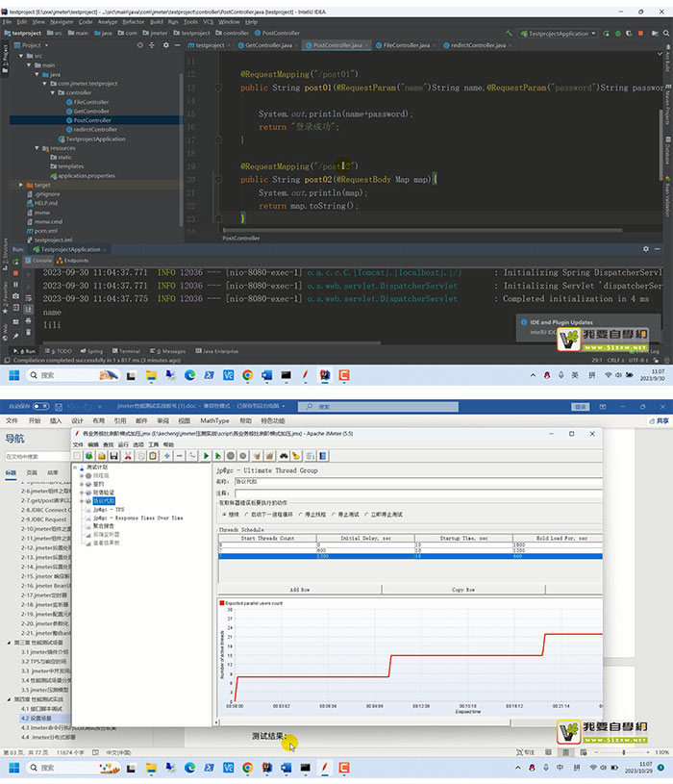
Task: Adjust Word's zoom slider in status bar
Action: click(624, 752)
